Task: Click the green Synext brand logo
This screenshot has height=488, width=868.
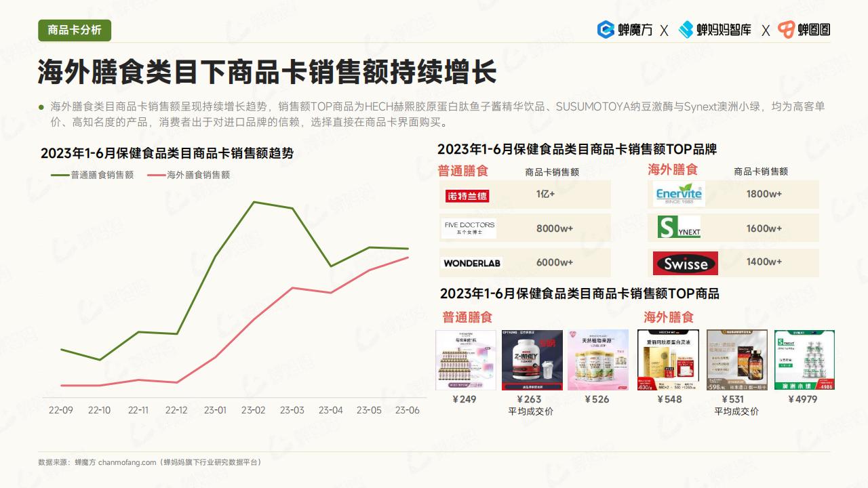Action: (678, 228)
